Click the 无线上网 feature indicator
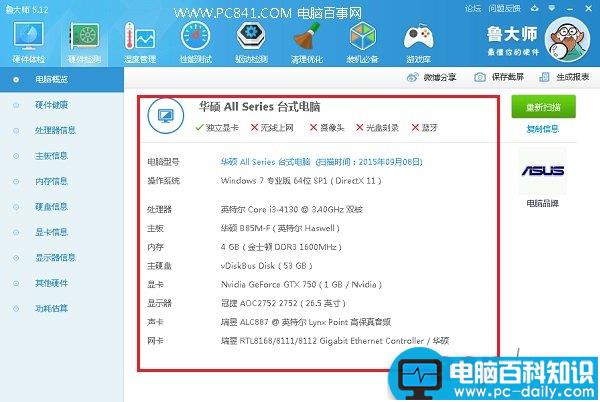The width and height of the screenshot is (600, 402). click(272, 127)
